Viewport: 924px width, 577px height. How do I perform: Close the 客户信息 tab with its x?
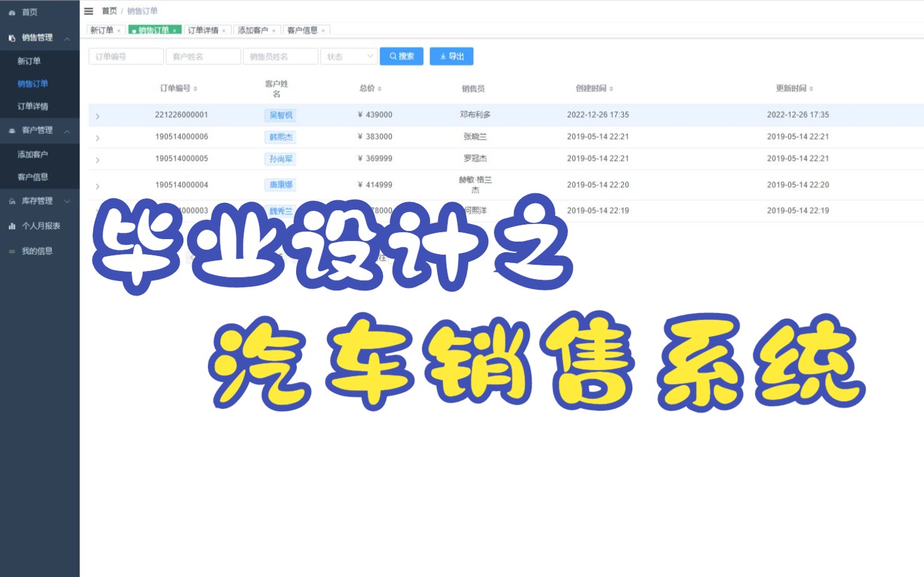323,31
